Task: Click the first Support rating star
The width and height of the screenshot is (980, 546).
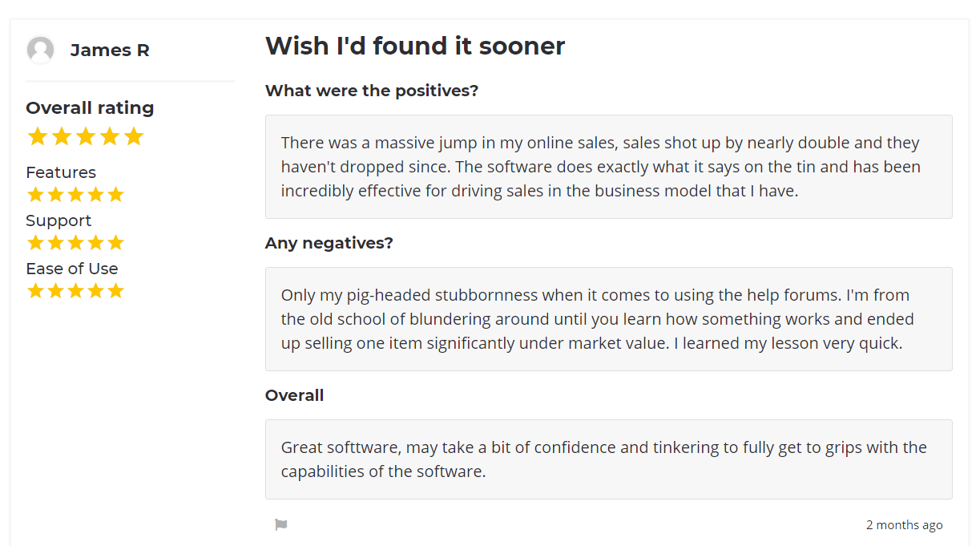Action: click(35, 242)
